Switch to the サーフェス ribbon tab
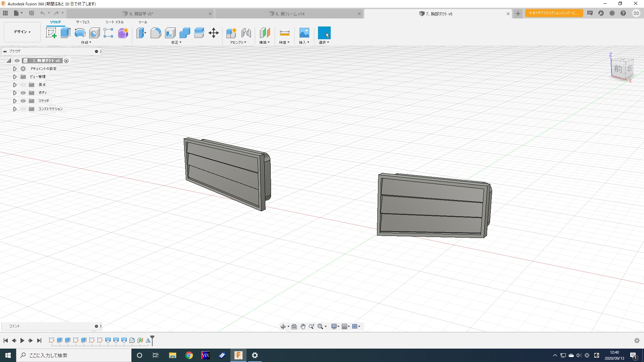This screenshot has width=644, height=362. coord(83,22)
